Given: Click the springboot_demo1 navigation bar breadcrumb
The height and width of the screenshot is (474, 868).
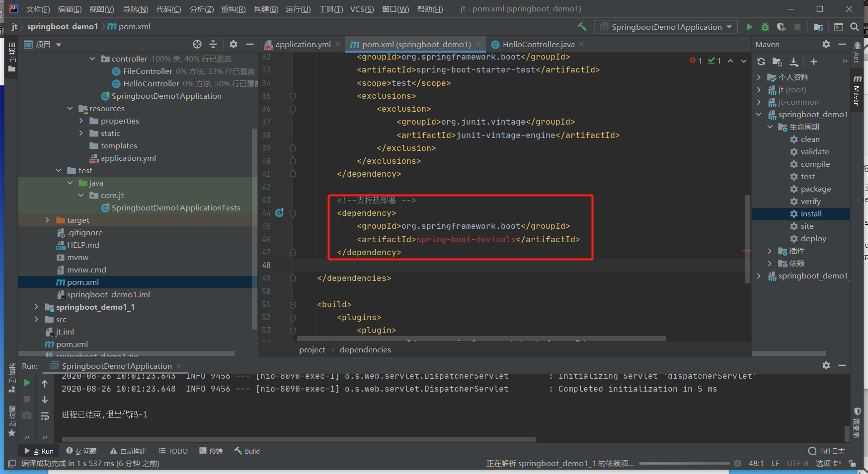Looking at the screenshot, I should click(x=63, y=26).
